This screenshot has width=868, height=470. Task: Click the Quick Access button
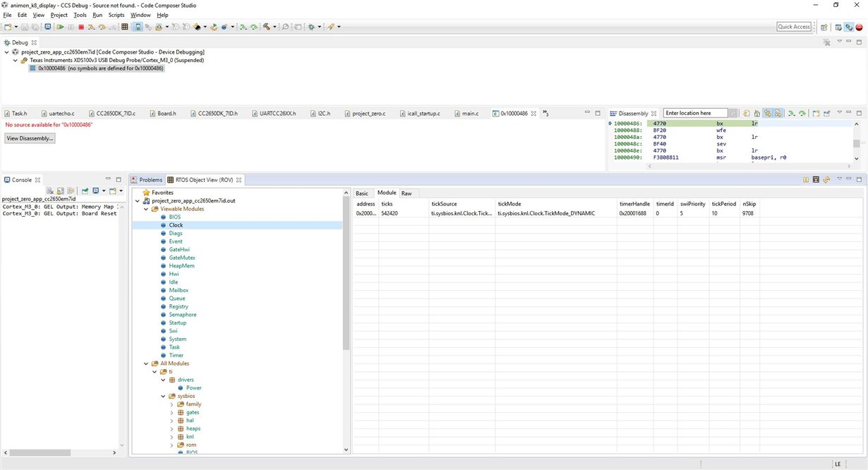pos(794,27)
